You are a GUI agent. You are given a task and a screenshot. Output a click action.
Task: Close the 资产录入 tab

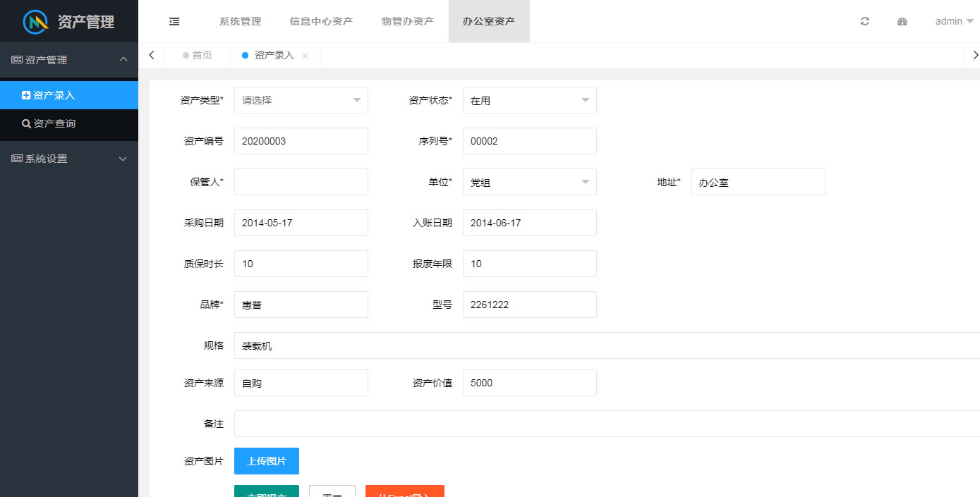coord(305,56)
